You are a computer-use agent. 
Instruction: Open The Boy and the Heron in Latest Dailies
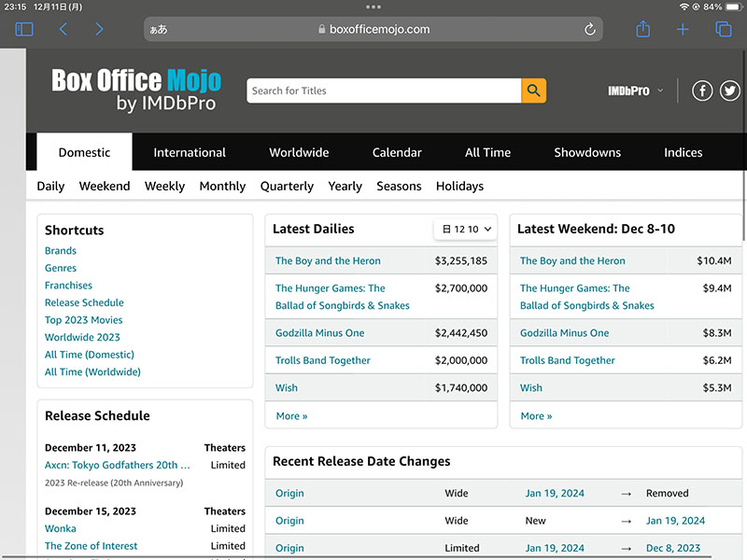click(x=328, y=261)
